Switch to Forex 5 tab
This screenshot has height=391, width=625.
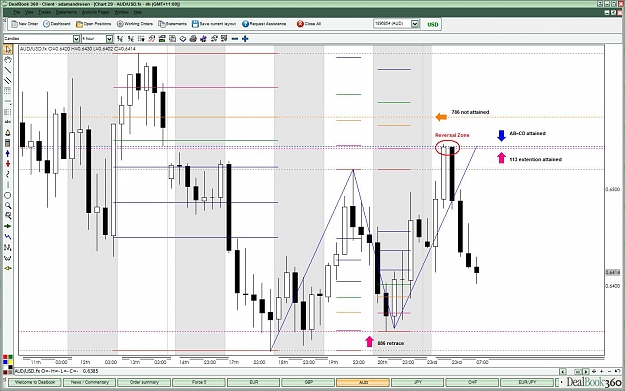click(199, 382)
